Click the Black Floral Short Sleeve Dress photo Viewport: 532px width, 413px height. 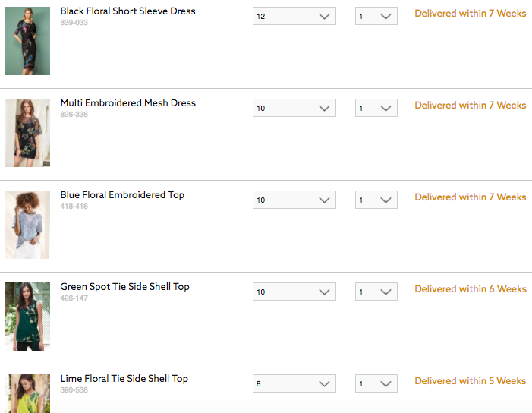point(27,41)
